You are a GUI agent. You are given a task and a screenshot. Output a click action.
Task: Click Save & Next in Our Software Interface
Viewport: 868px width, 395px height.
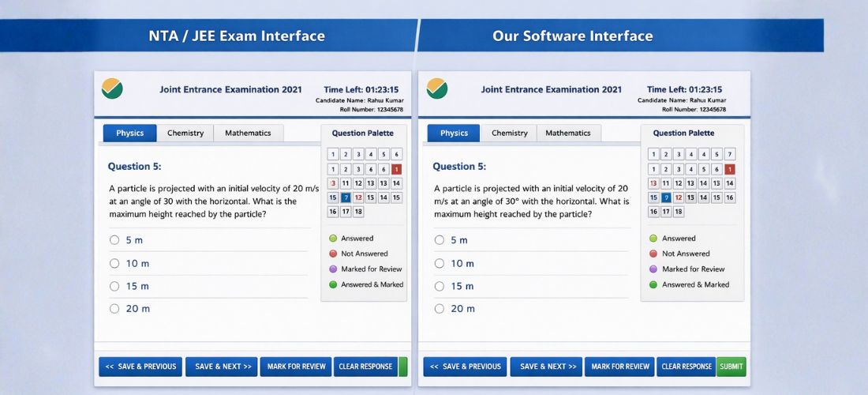(546, 367)
